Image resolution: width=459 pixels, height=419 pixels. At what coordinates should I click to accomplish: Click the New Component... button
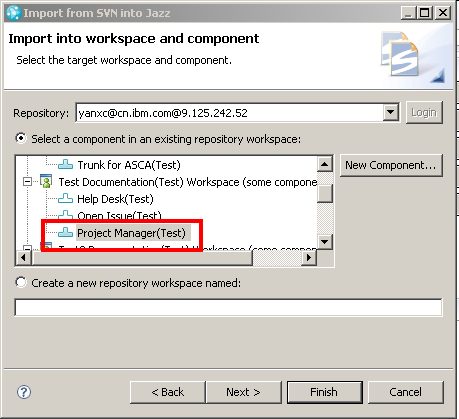pyautogui.click(x=391, y=165)
